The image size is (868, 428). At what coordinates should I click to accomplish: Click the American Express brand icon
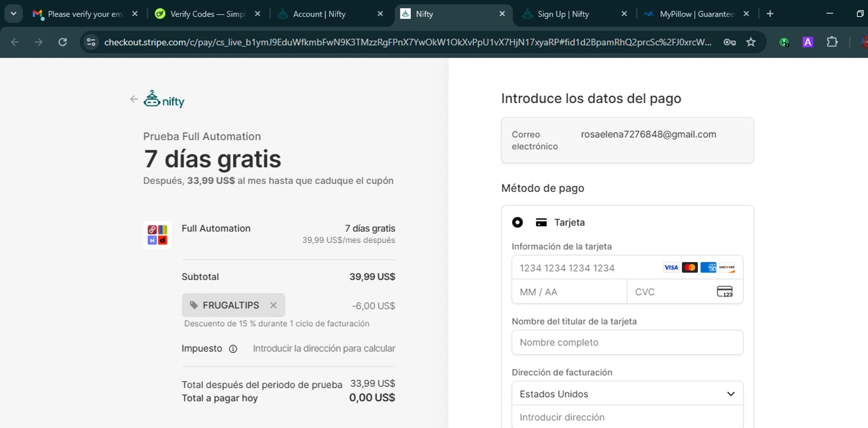click(708, 268)
